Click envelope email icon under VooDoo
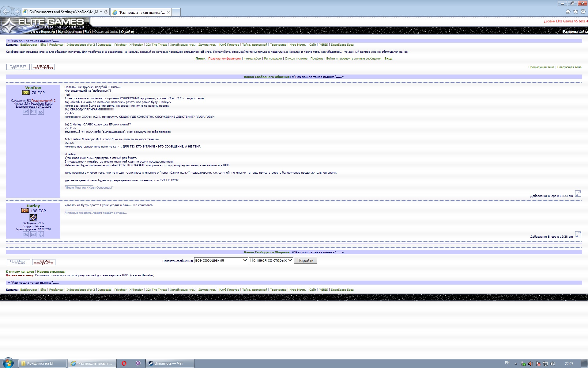 tap(33, 112)
